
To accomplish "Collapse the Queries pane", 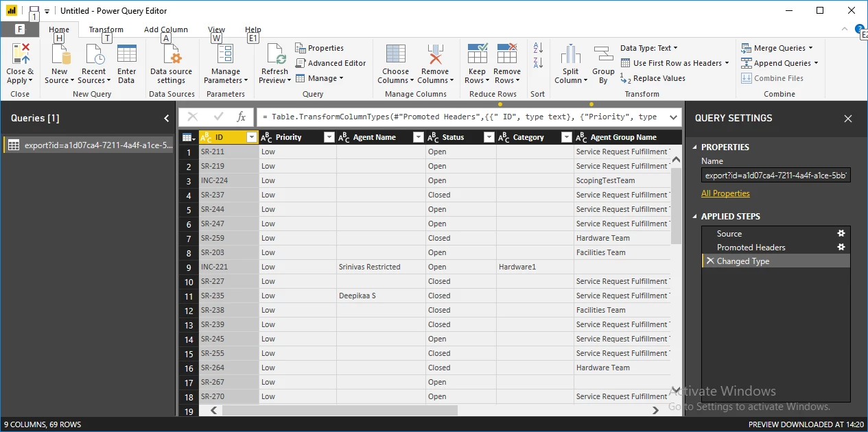I will coord(166,118).
